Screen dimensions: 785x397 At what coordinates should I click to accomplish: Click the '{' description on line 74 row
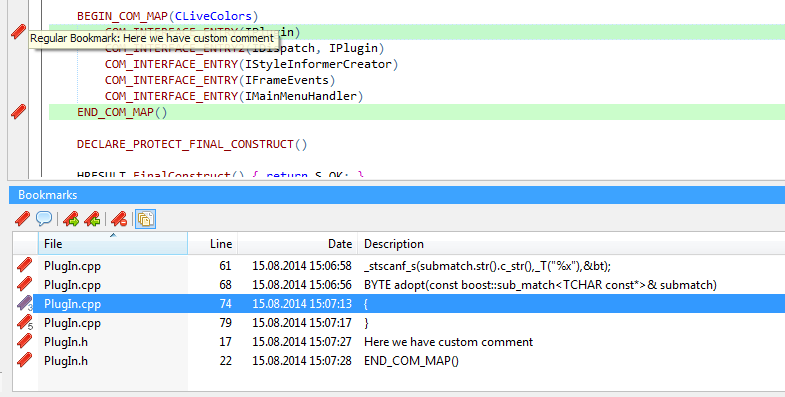(x=366, y=304)
